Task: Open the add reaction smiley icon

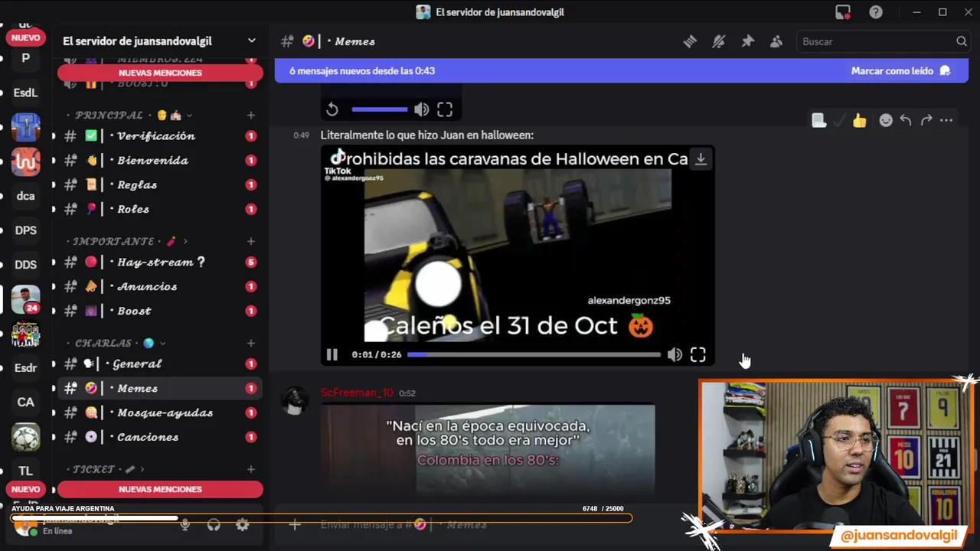Action: coord(886,120)
